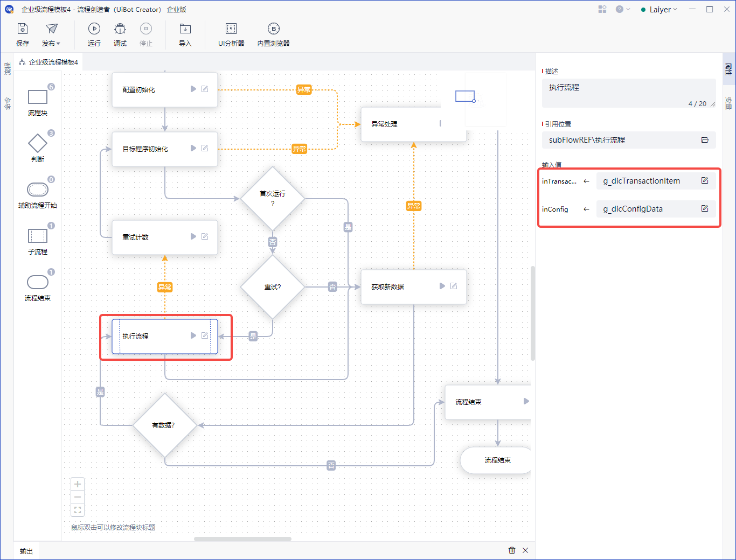Screen dimensions: 736x560
Task: Zoom in the canvas with plus button
Action: tap(78, 484)
